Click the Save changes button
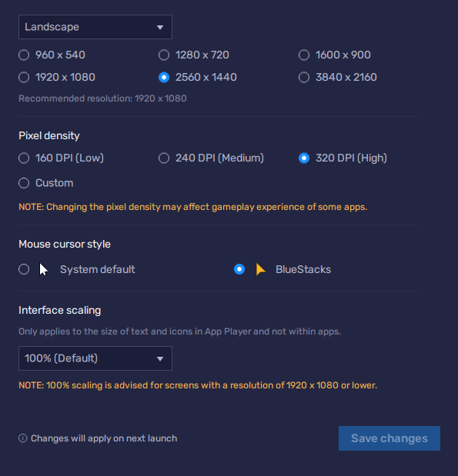The image size is (458, 476). pyautogui.click(x=389, y=438)
